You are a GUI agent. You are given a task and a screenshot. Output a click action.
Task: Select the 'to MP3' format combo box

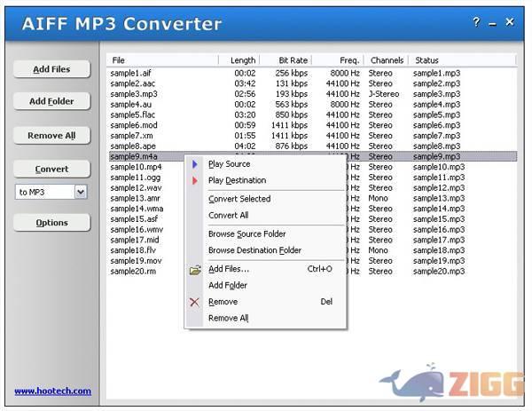(x=44, y=192)
